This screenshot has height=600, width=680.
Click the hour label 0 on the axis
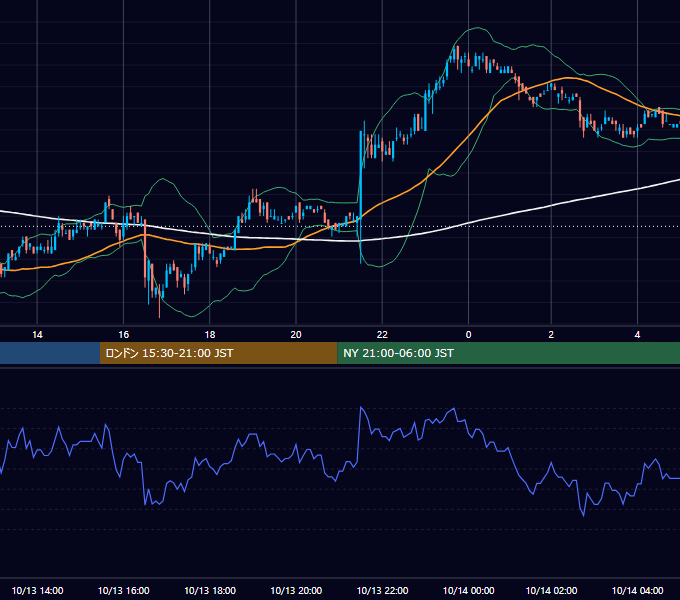click(x=468, y=335)
